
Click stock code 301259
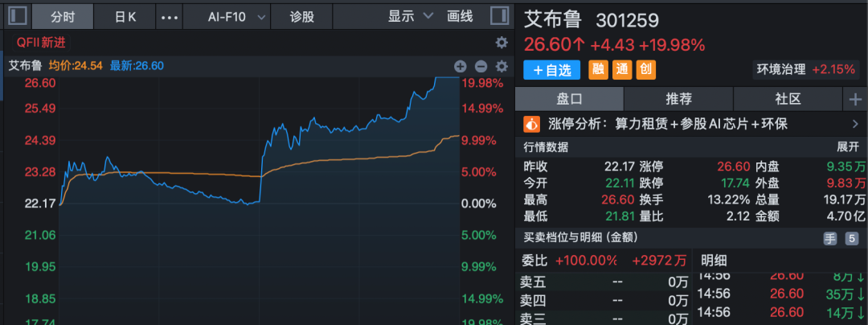(627, 20)
